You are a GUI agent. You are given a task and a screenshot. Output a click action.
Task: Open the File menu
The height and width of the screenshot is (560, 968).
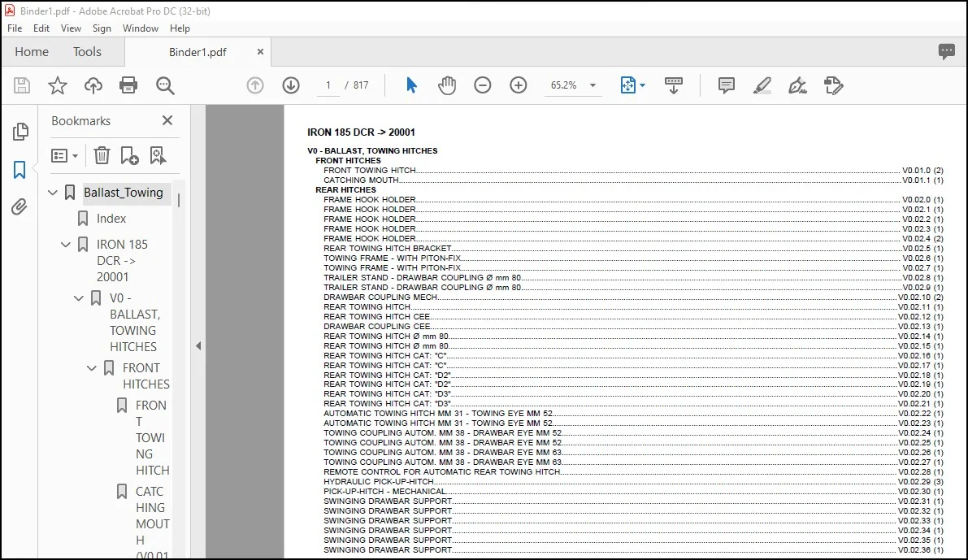(x=15, y=28)
